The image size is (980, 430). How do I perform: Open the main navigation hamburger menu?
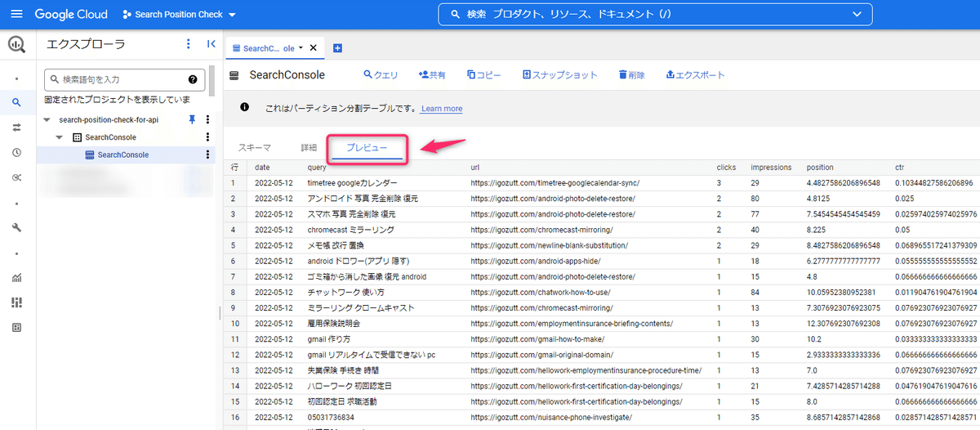[16, 15]
